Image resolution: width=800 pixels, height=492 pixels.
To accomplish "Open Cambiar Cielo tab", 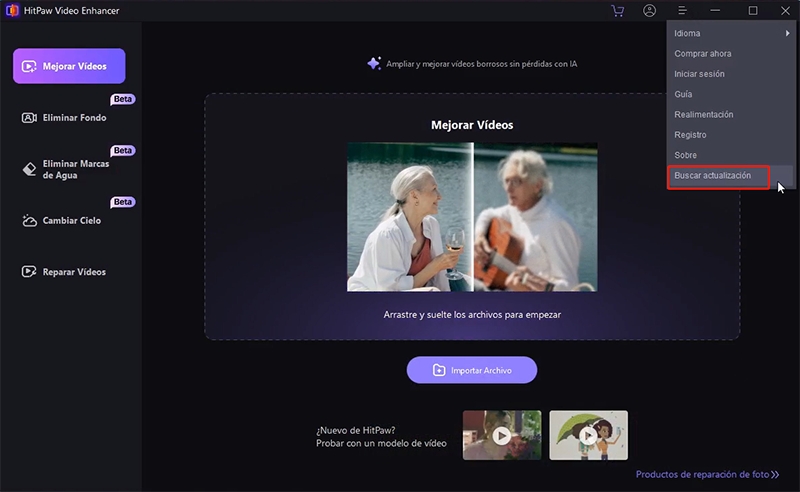I will tap(69, 220).
